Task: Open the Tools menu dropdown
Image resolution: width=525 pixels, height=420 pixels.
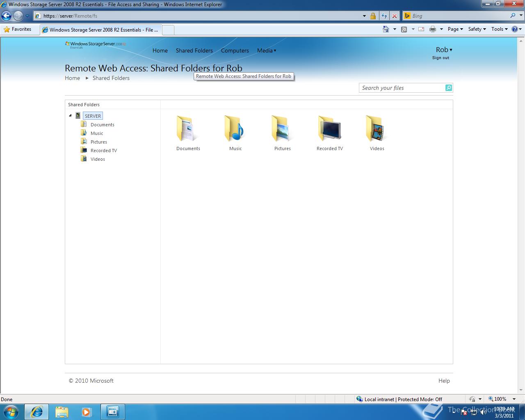Action: tap(500, 29)
